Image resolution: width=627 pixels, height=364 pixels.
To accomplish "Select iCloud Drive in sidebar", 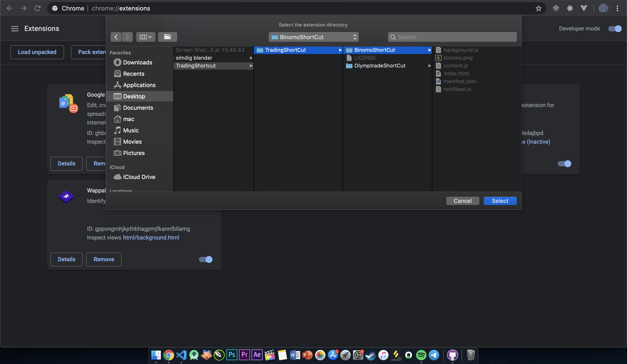I will point(139,177).
